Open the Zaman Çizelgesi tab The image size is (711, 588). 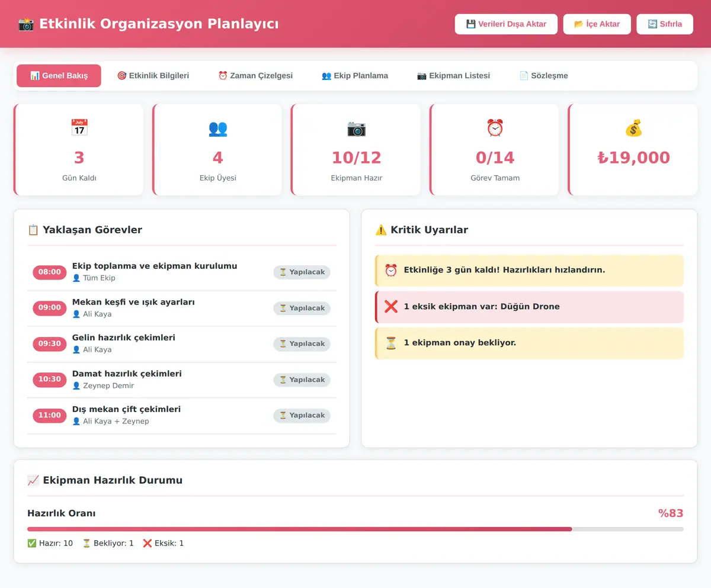click(255, 76)
